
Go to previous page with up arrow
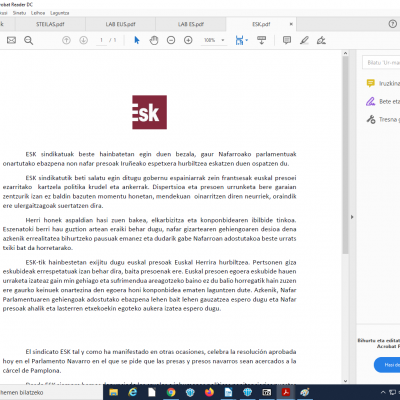(66, 40)
